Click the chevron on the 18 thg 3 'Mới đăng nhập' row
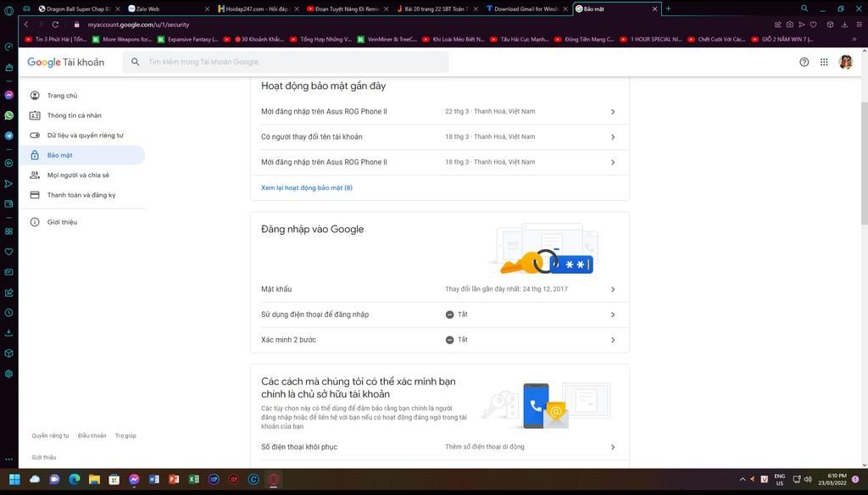The width and height of the screenshot is (868, 495). point(613,162)
